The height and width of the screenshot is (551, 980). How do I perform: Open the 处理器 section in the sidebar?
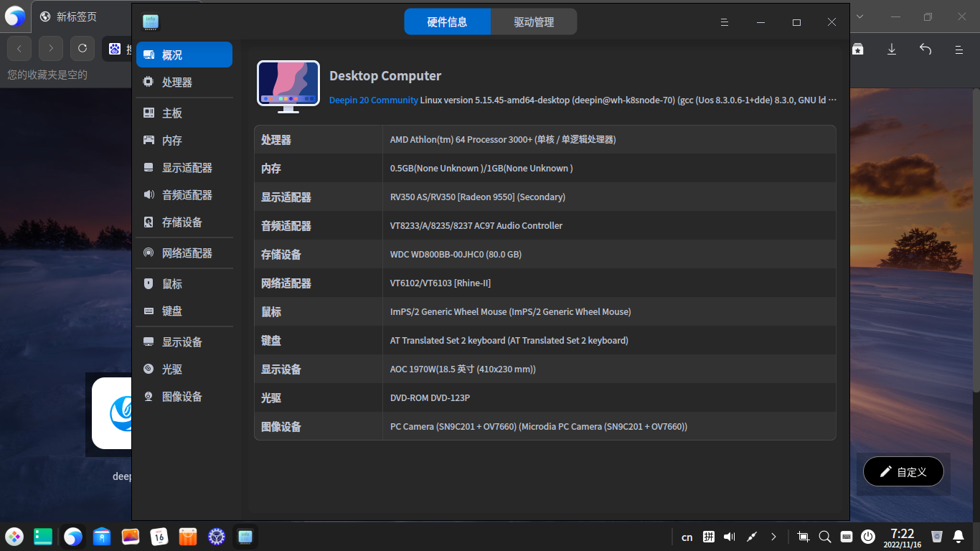(176, 82)
